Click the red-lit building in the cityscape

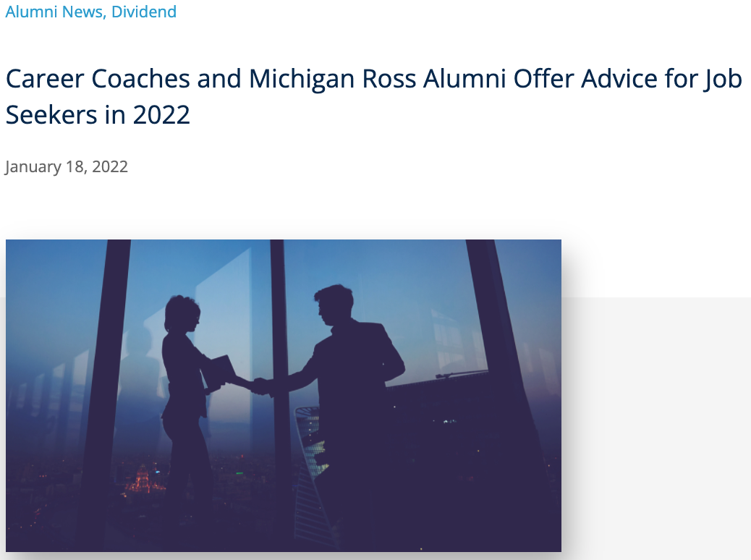141,479
